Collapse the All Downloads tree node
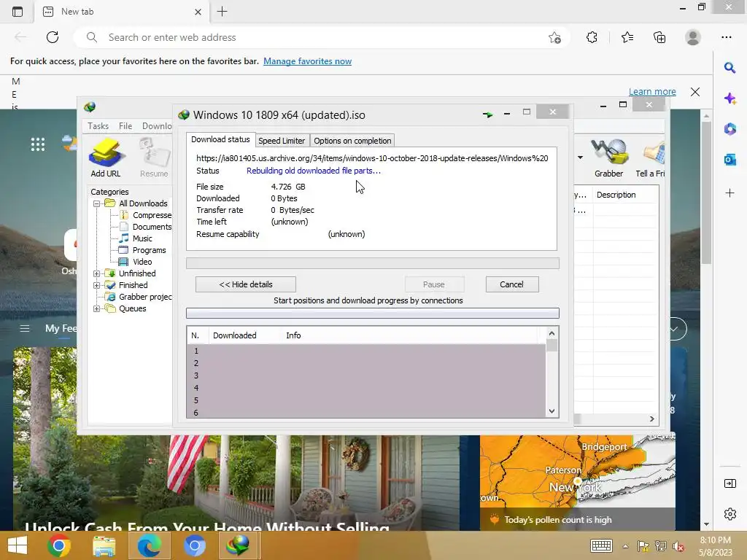The height and width of the screenshot is (560, 747). [97, 204]
